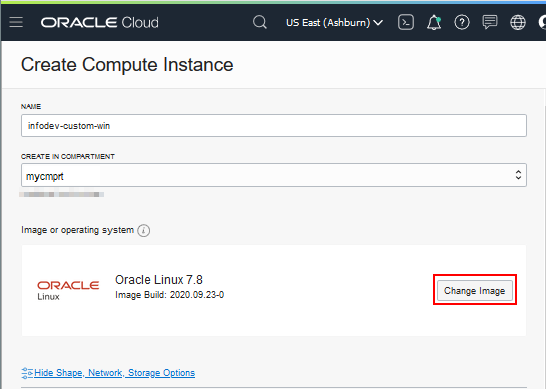The height and width of the screenshot is (389, 546).
Task: Open the language globe icon
Action: click(518, 23)
